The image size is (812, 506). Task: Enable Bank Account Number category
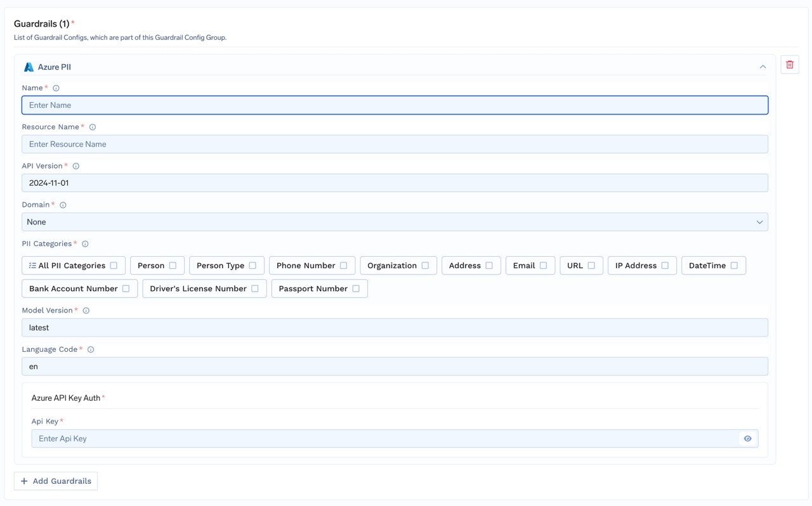click(126, 289)
